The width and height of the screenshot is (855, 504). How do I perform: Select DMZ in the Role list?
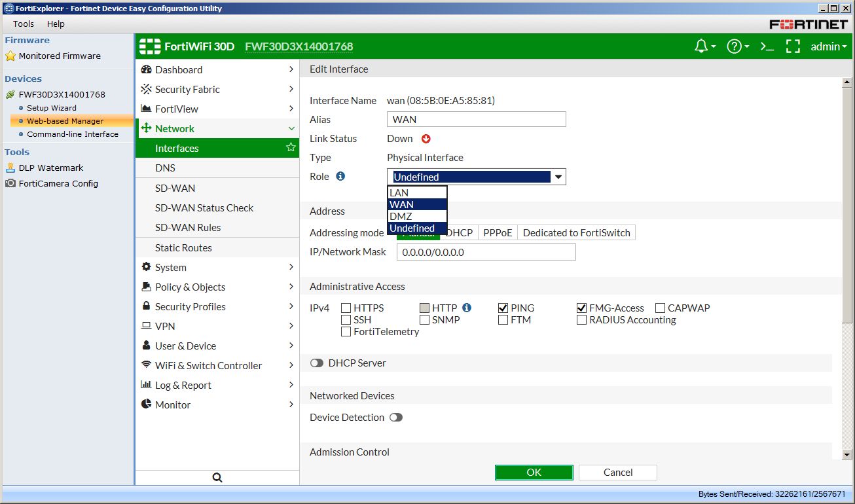tap(417, 216)
